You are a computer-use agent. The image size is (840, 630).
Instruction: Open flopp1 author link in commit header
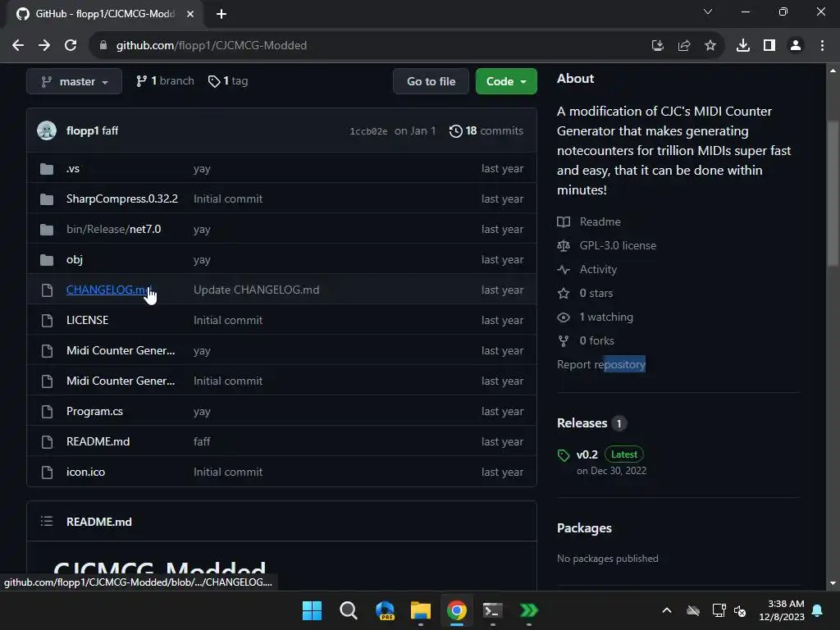pos(83,130)
